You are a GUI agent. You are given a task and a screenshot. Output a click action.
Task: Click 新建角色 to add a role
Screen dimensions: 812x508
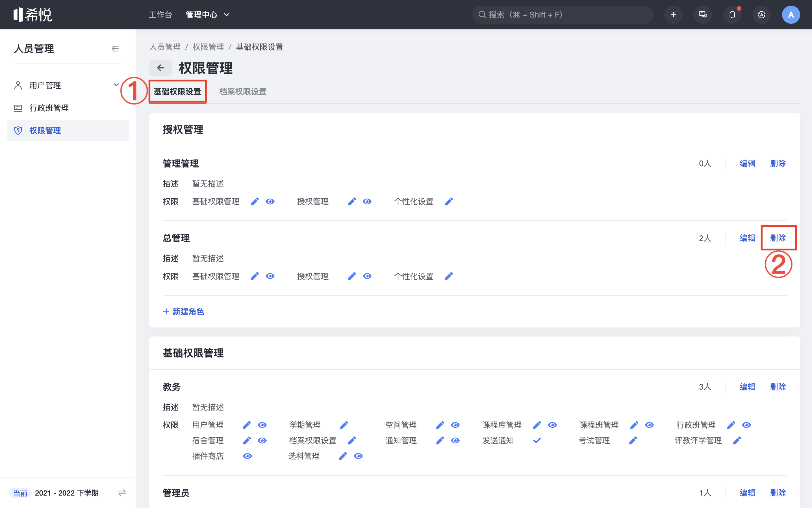tap(183, 311)
